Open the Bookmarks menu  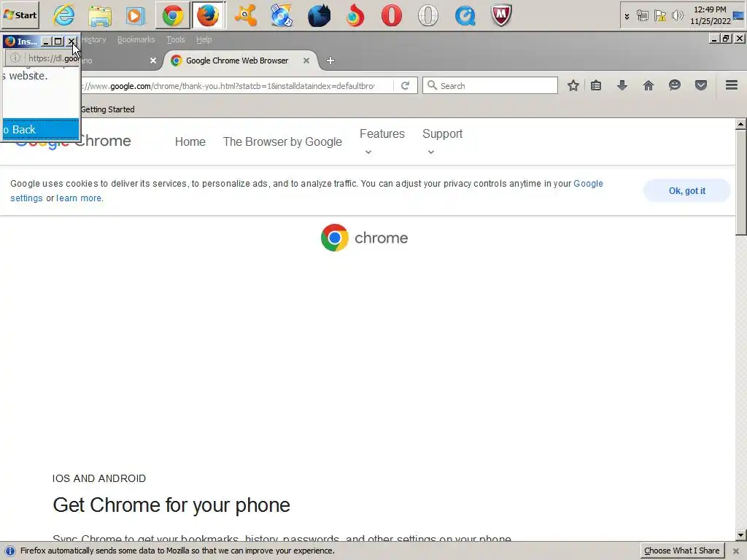136,39
